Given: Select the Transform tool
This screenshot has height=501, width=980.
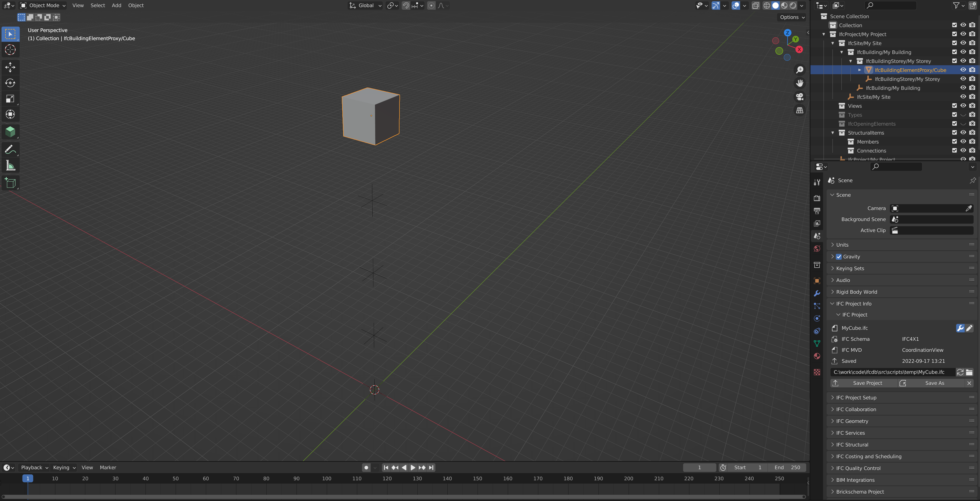Looking at the screenshot, I should pyautogui.click(x=10, y=114).
